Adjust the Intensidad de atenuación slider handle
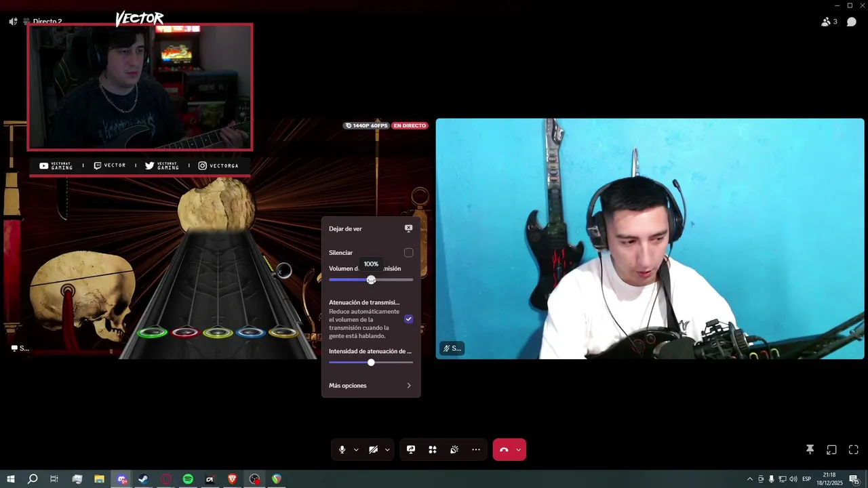 tap(371, 363)
